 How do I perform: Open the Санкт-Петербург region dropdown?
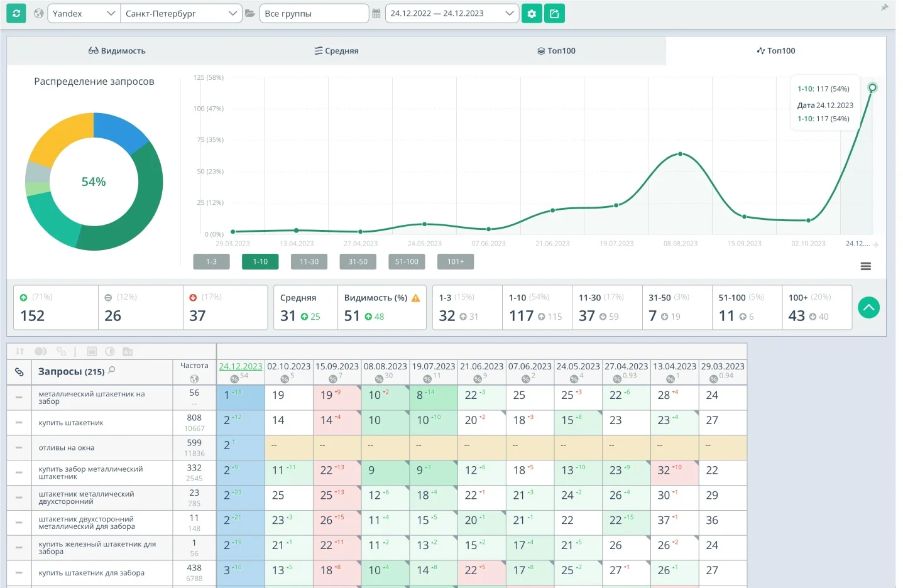tap(181, 13)
